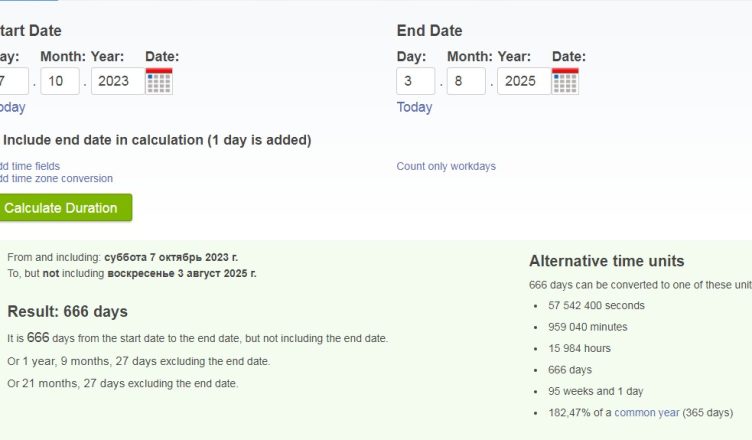752x440 pixels.
Task: Click the End Date day field showing 3
Action: (x=416, y=81)
